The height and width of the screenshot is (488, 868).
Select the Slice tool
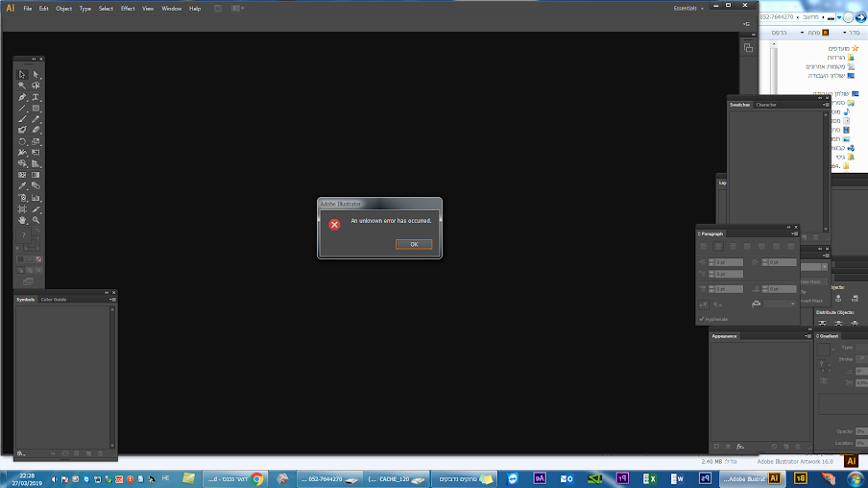(36, 209)
